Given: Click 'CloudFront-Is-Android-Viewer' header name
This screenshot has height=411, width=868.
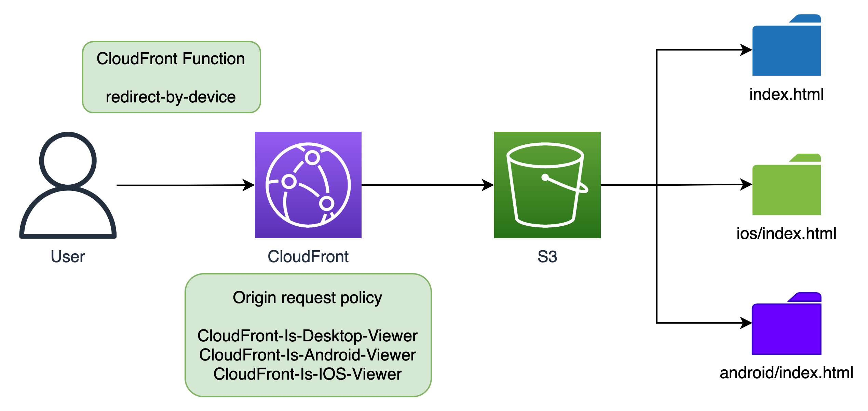Looking at the screenshot, I should point(308,355).
